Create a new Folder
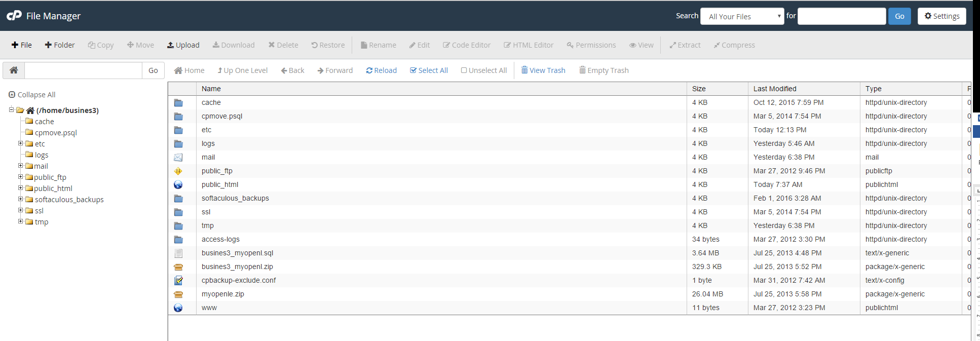 tap(60, 45)
